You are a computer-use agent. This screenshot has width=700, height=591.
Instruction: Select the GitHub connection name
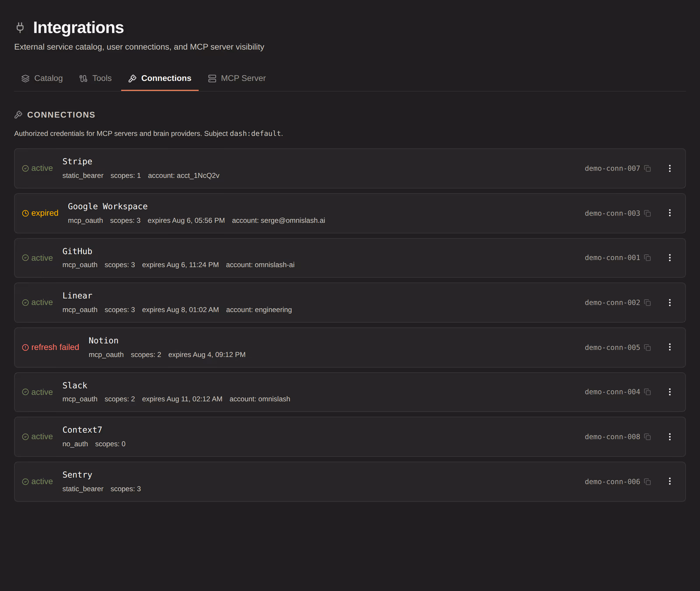tap(77, 251)
